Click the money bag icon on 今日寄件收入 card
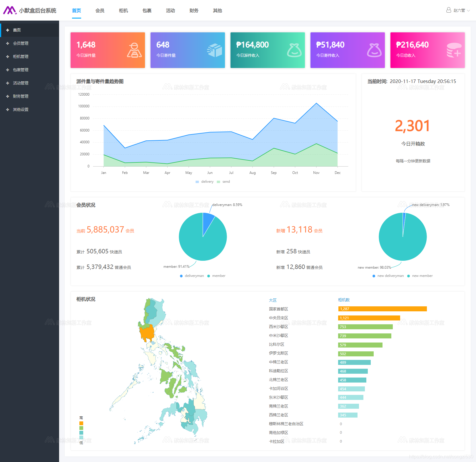 374,50
